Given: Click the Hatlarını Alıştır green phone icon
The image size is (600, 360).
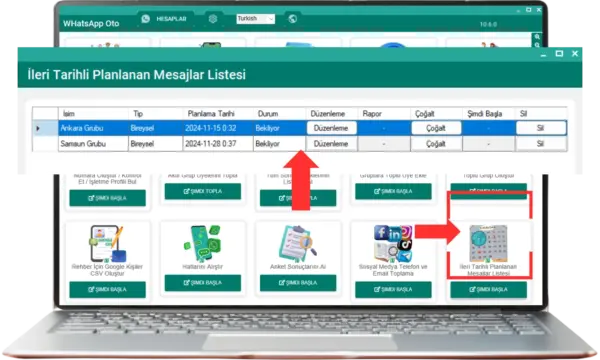Looking at the screenshot, I should point(203,243).
